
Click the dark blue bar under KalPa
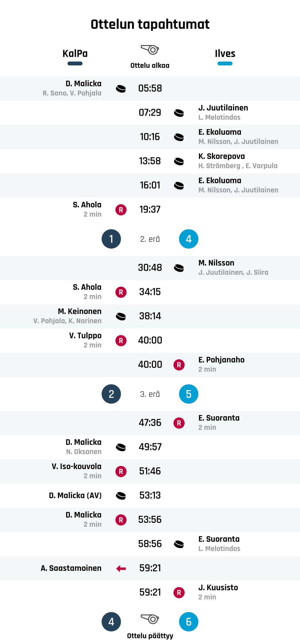[x=75, y=63]
